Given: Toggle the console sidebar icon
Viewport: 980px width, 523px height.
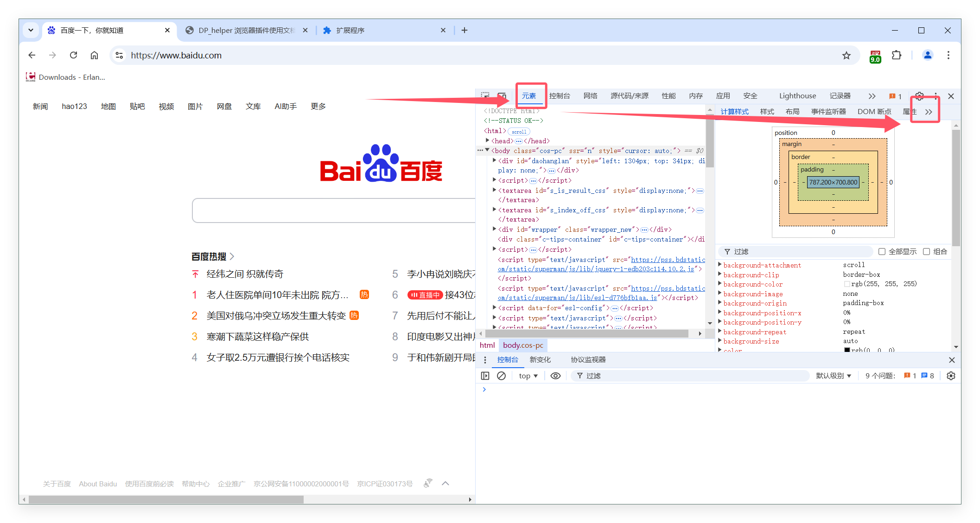Looking at the screenshot, I should (485, 376).
